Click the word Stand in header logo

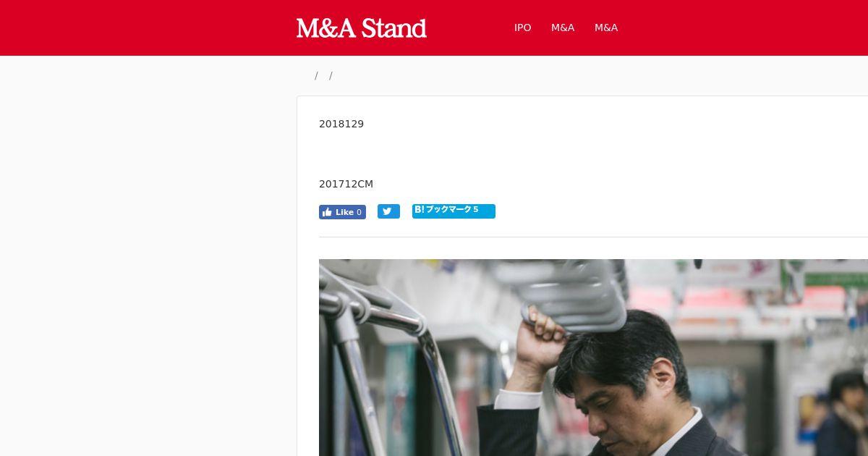pyautogui.click(x=393, y=28)
